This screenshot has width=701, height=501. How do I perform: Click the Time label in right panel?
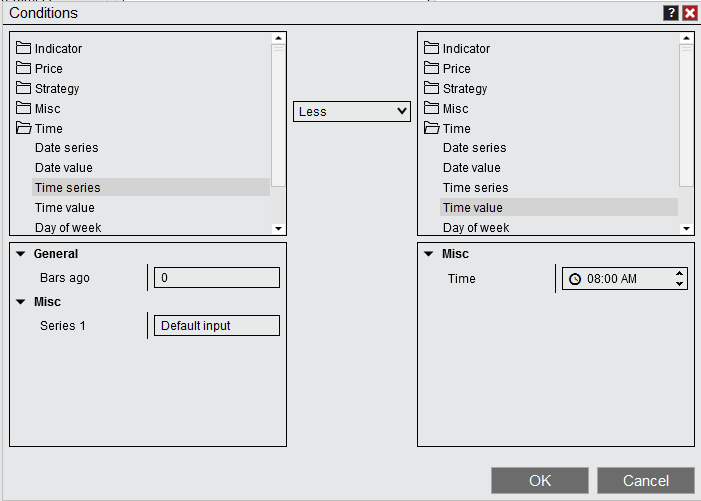click(461, 279)
